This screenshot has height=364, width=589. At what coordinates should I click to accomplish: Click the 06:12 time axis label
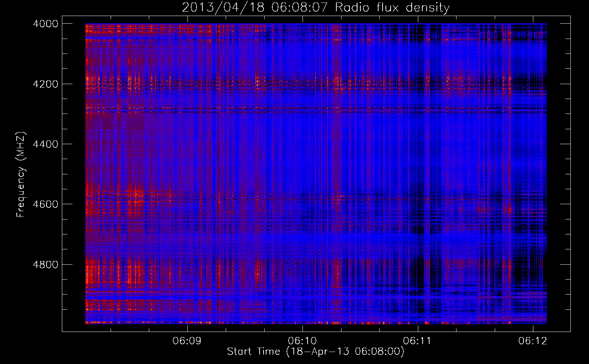pos(533,341)
